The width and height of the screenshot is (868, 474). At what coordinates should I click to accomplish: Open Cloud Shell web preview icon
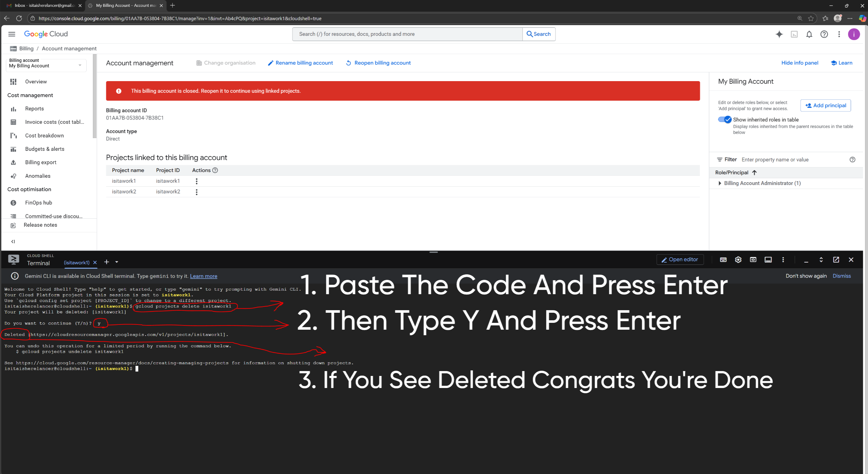click(x=753, y=260)
